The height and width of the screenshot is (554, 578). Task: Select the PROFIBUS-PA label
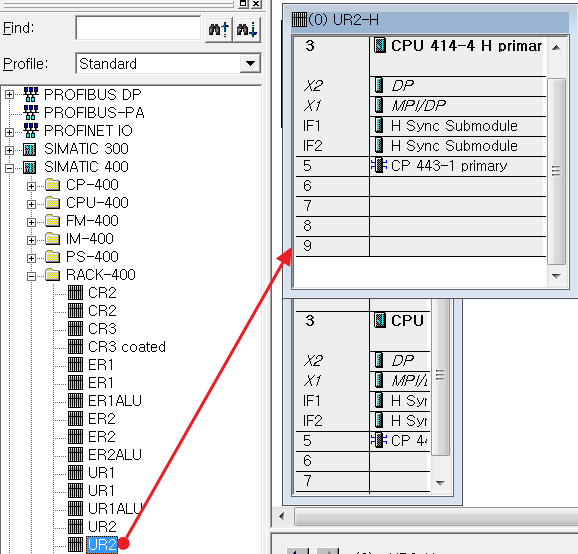94,112
